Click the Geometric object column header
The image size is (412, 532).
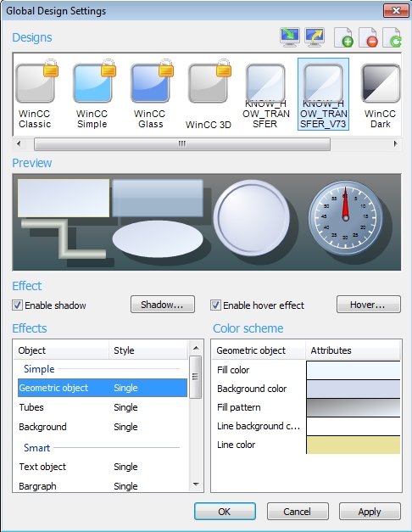259,350
